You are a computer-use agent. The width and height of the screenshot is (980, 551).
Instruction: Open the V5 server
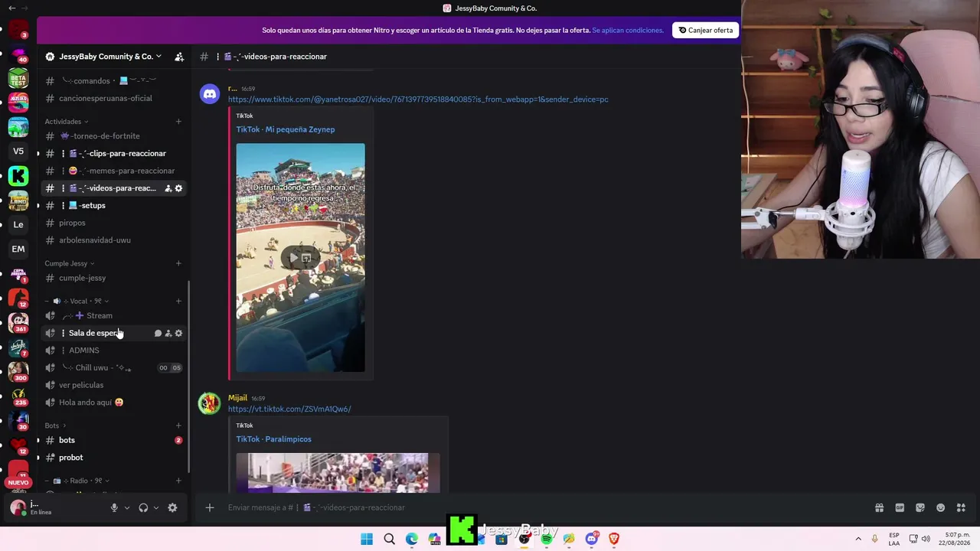(18, 152)
